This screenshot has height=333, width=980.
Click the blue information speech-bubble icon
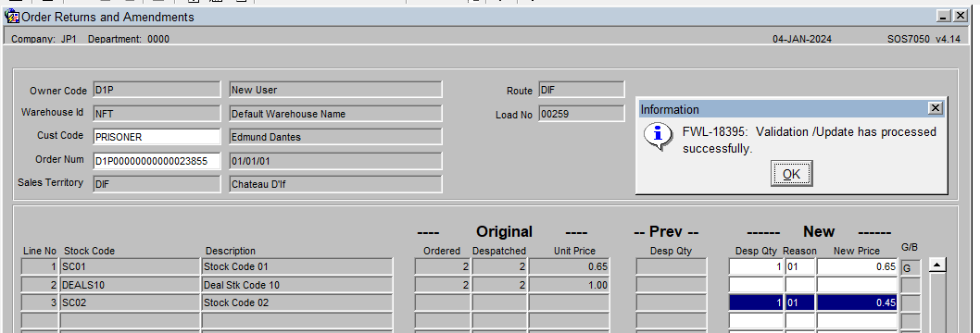click(659, 137)
